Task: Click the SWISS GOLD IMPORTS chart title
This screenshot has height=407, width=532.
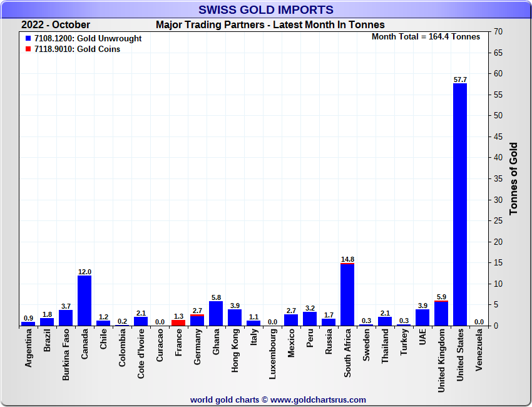Action: 266,9
